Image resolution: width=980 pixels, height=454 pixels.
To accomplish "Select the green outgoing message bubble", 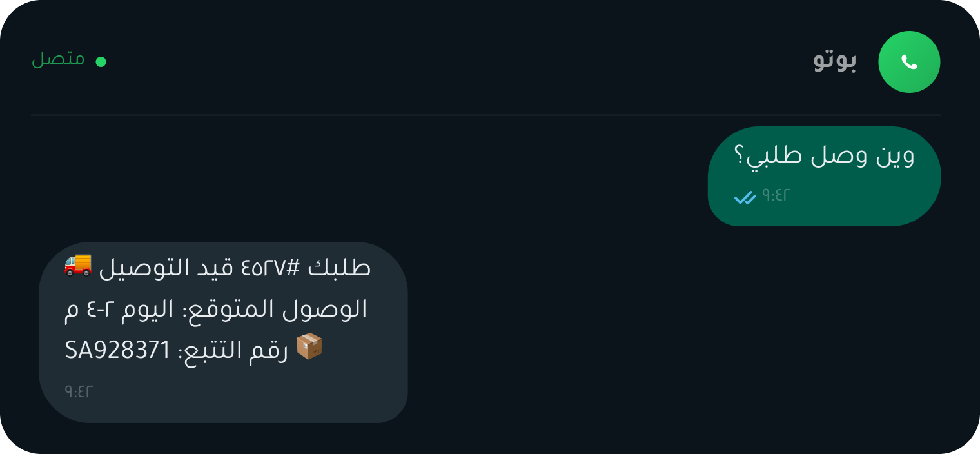I will click(824, 176).
